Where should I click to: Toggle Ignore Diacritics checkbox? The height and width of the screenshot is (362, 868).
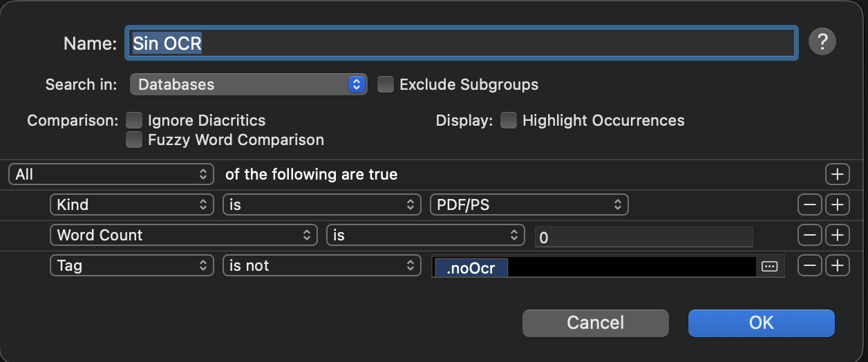(x=134, y=120)
